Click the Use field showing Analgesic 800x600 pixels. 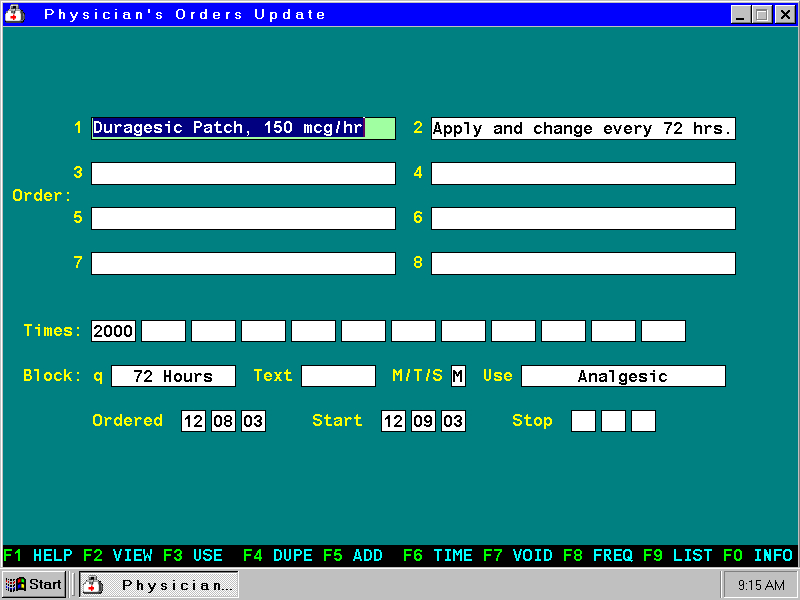click(x=623, y=376)
